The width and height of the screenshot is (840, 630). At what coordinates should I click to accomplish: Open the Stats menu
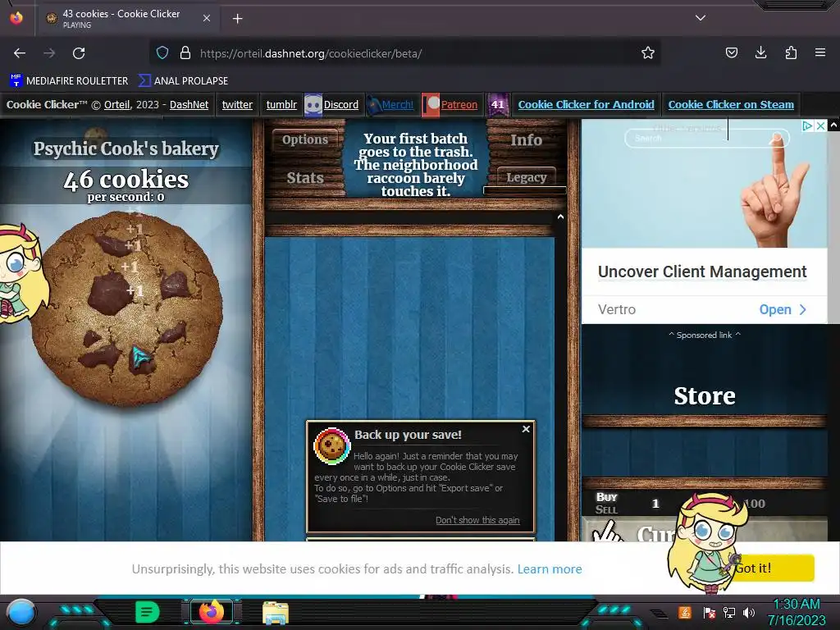tap(305, 178)
